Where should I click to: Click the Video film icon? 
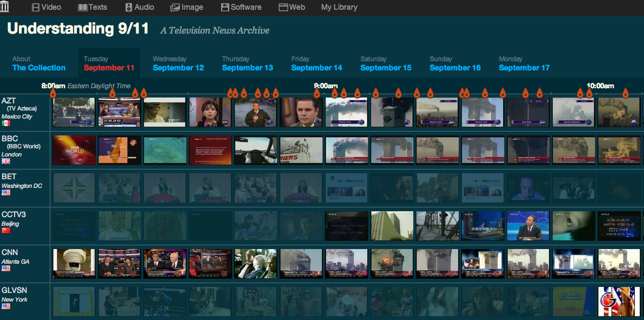pyautogui.click(x=36, y=7)
